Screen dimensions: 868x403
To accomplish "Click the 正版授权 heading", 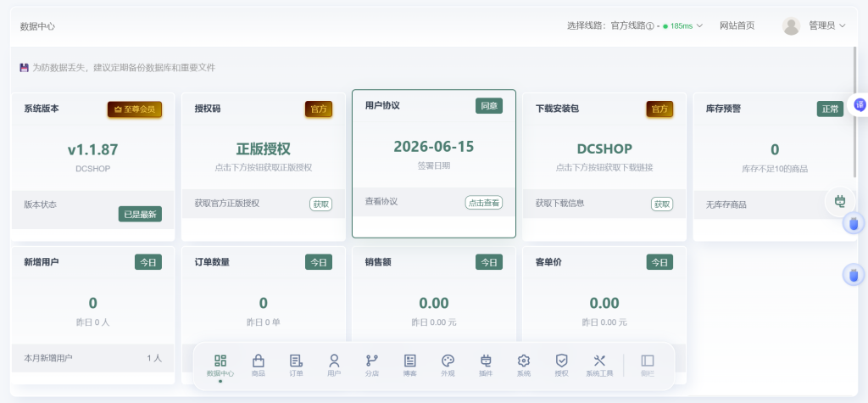I will 264,149.
